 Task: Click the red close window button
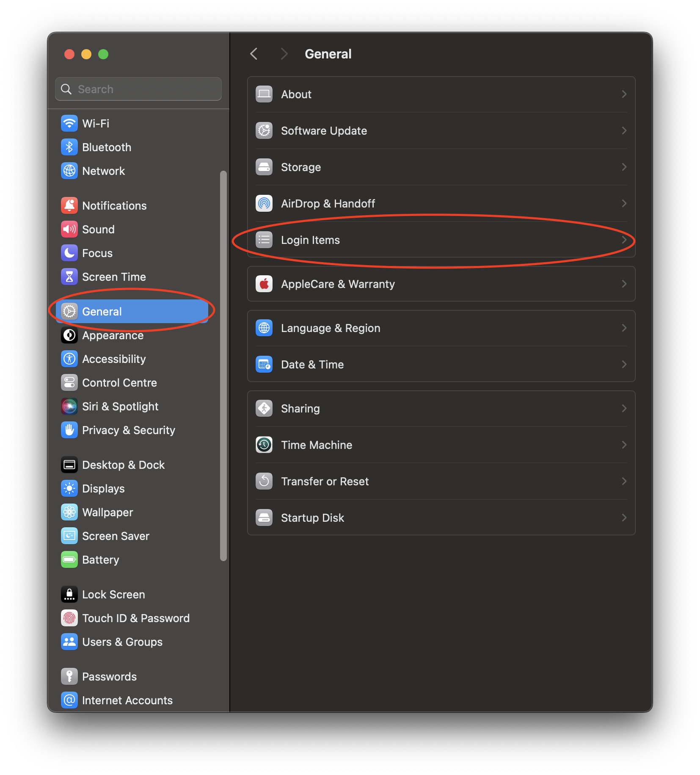click(x=69, y=54)
